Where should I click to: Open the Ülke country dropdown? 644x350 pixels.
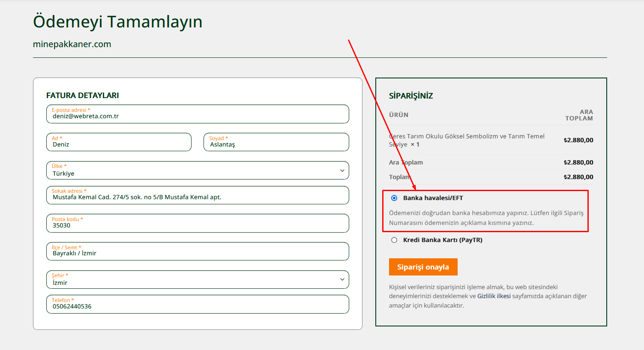pos(198,170)
